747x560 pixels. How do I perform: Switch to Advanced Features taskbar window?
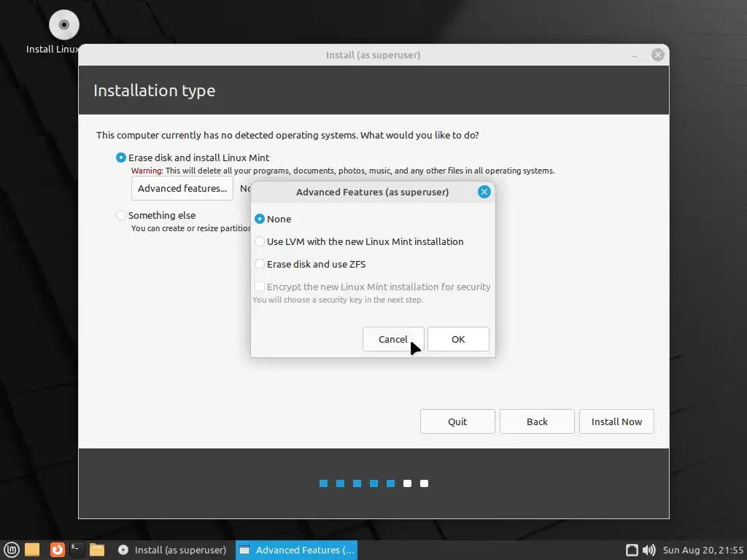296,550
